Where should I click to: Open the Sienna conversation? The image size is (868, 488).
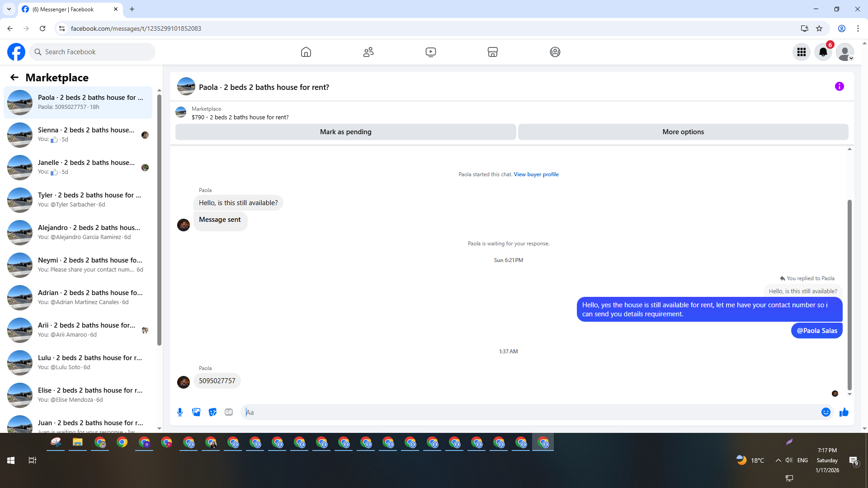coord(86,135)
